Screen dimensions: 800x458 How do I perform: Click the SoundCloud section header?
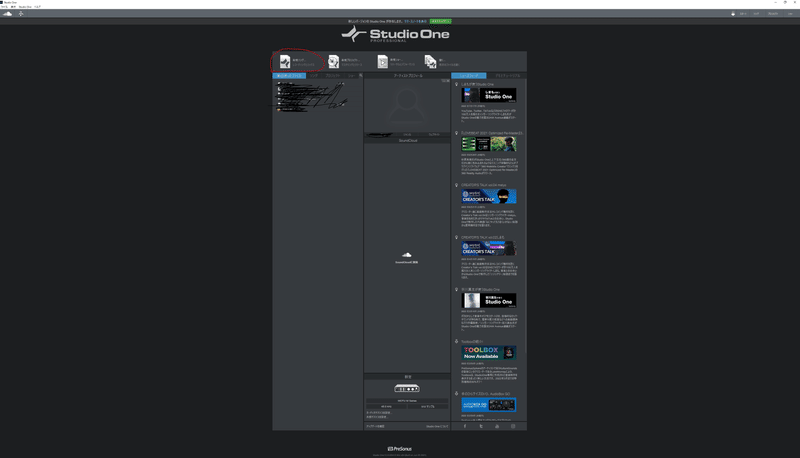[x=407, y=140]
